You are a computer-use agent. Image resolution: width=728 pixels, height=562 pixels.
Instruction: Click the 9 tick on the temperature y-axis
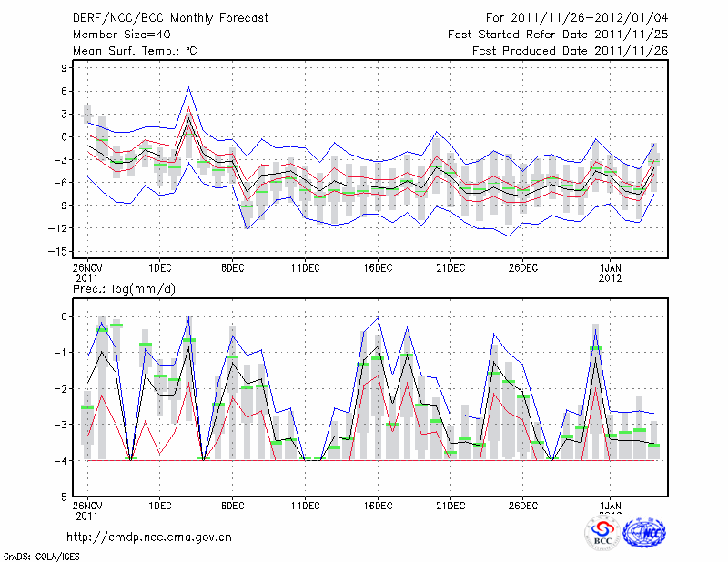[66, 68]
